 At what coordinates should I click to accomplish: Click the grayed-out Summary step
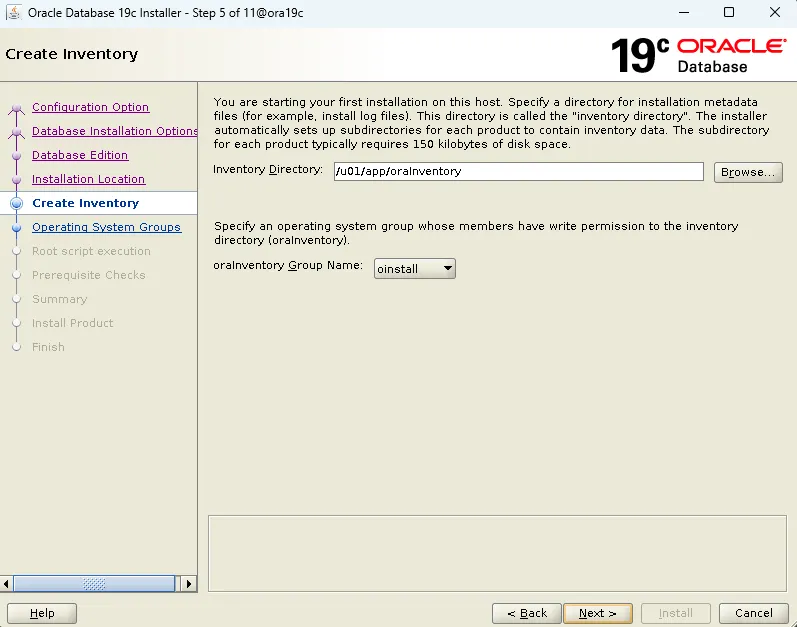point(59,299)
